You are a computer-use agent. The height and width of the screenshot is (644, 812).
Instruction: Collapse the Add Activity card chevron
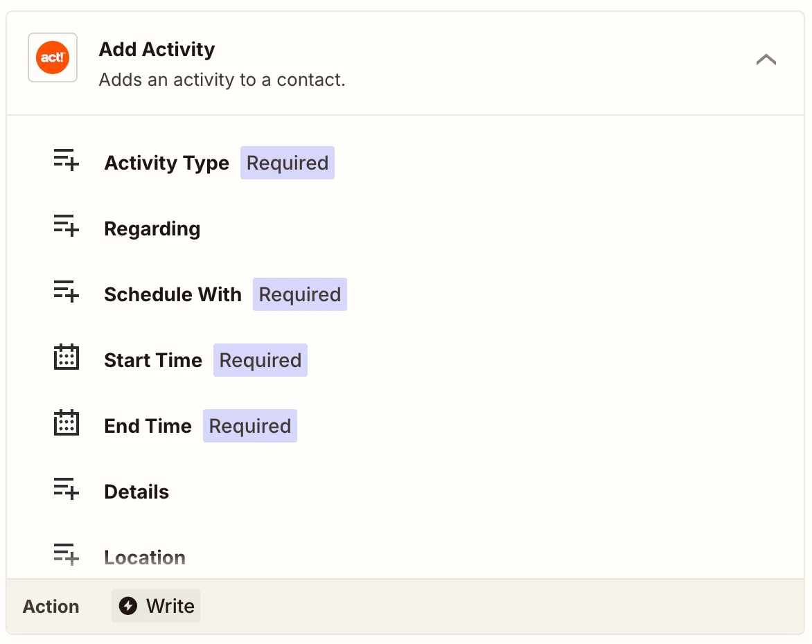pos(766,60)
